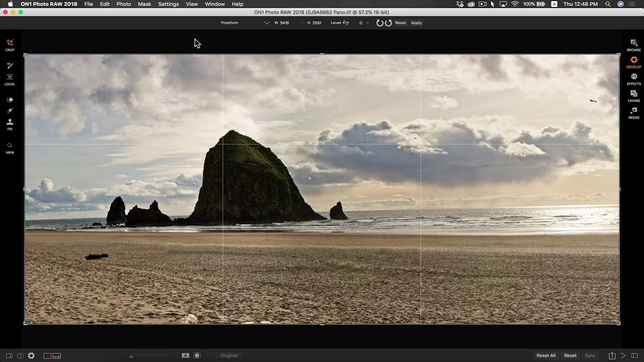Screen dimensions: 644x362
Task: Grab the top-left crop corner handle
Action: tap(25, 54)
